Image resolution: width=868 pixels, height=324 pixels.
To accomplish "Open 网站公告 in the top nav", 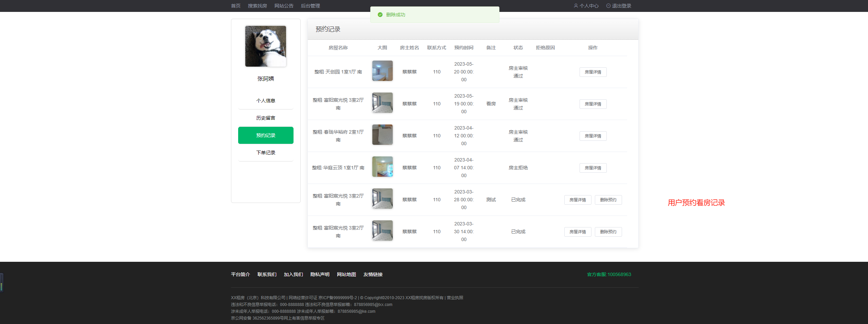I will tap(284, 6).
